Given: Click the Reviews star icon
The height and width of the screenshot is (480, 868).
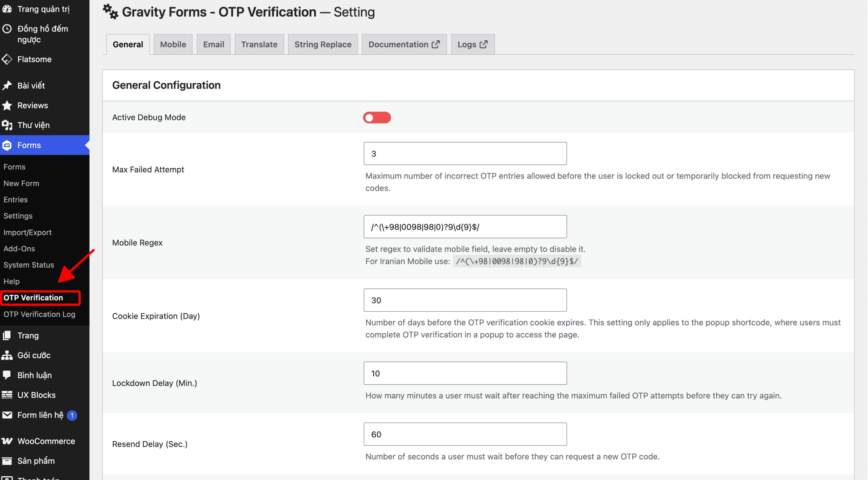Looking at the screenshot, I should click(x=7, y=105).
